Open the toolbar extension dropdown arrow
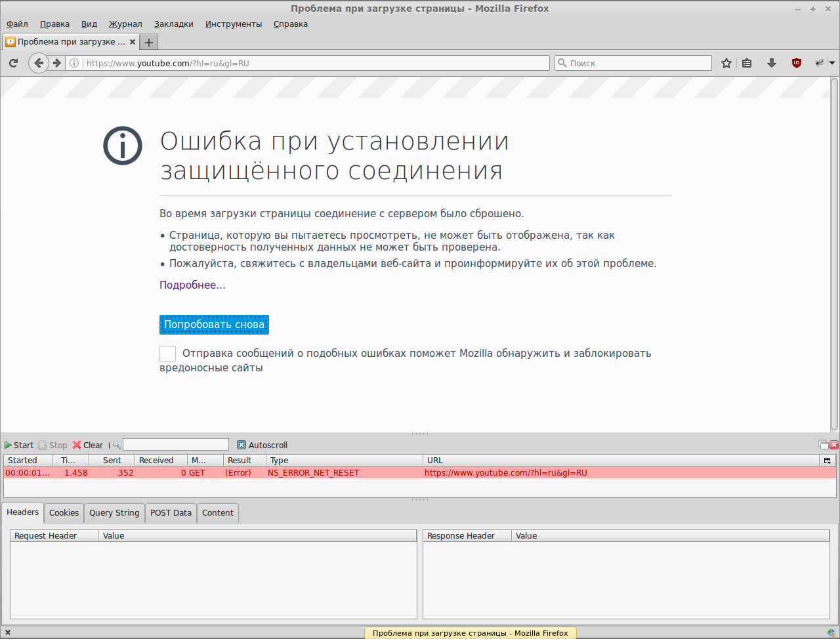This screenshot has width=840, height=639. 832,63
